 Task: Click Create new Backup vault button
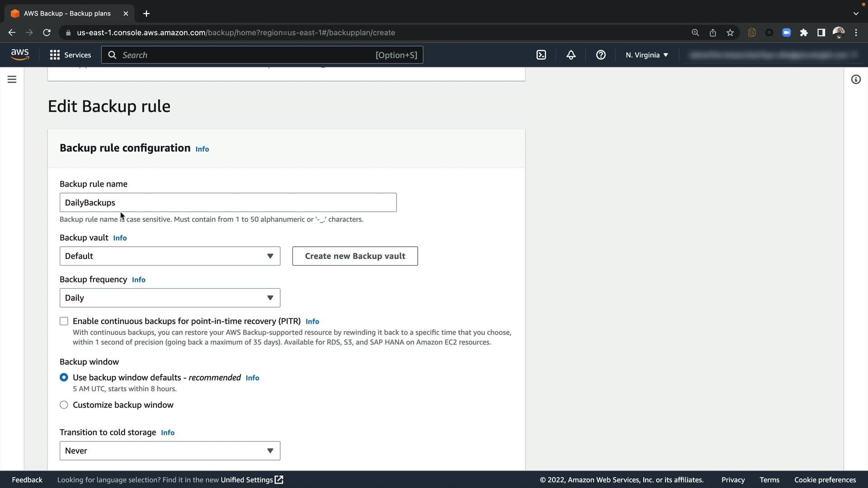pos(355,256)
